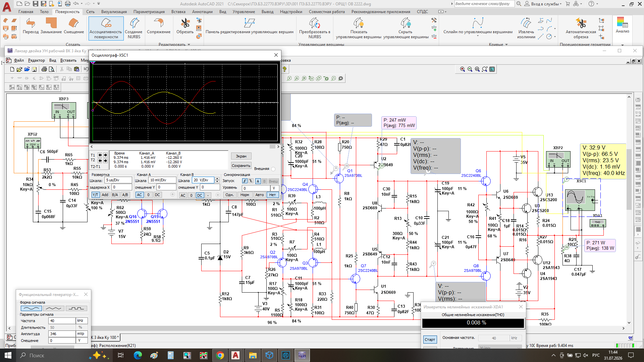The width and height of the screenshot is (644, 362).
Task: Open the Аннотации ribbon tab
Action: click(x=202, y=12)
